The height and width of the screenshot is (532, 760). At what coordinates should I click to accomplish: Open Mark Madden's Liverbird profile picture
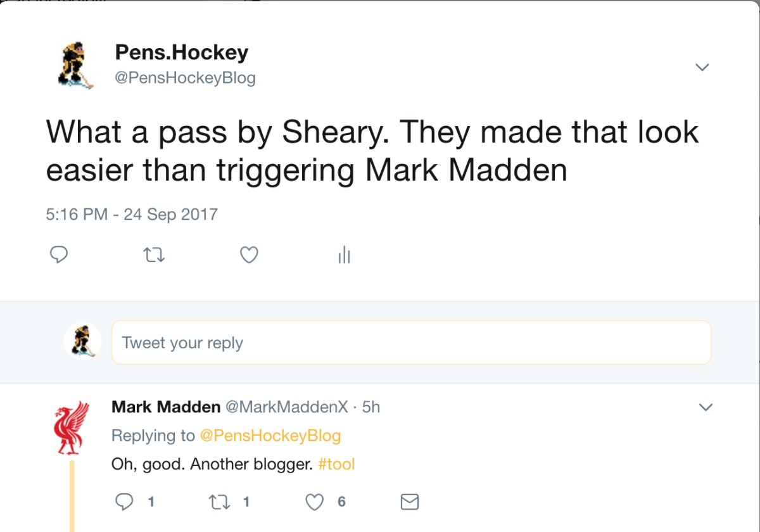[70, 426]
